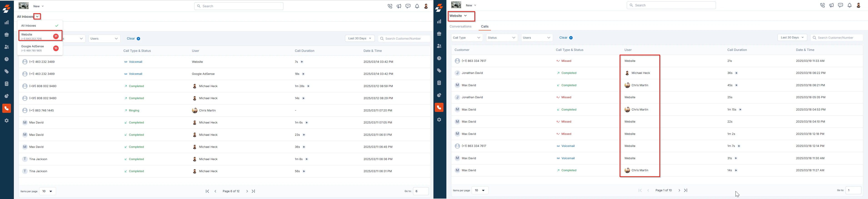Play the 31s voicemail recording
This screenshot has width=868, height=199.
coord(736,158)
